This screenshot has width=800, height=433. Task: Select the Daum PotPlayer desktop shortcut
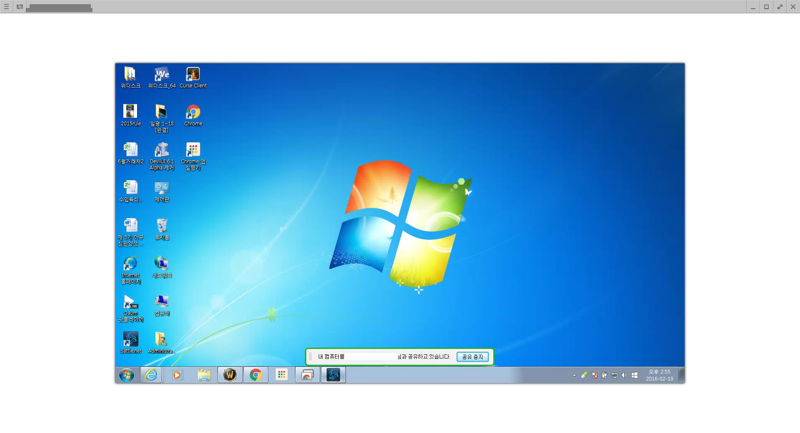click(131, 309)
